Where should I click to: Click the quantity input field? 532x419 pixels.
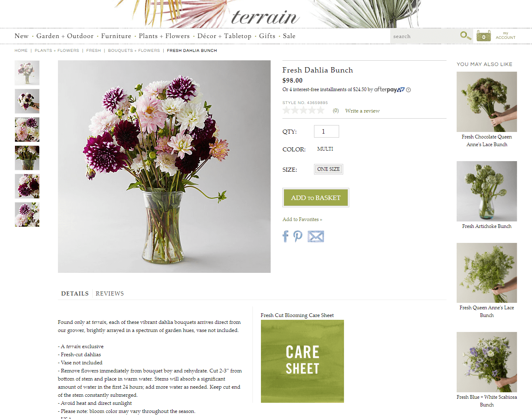tap(327, 131)
